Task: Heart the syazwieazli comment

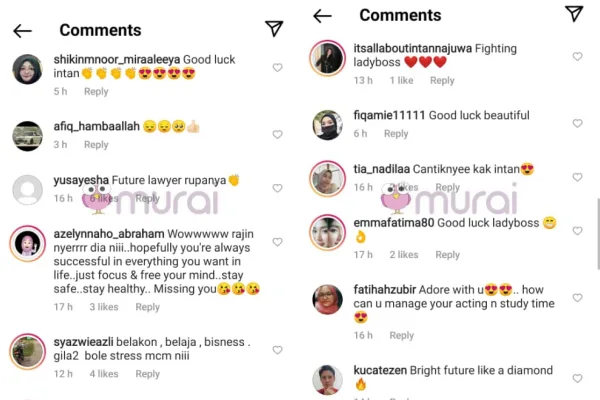Action: (x=277, y=350)
